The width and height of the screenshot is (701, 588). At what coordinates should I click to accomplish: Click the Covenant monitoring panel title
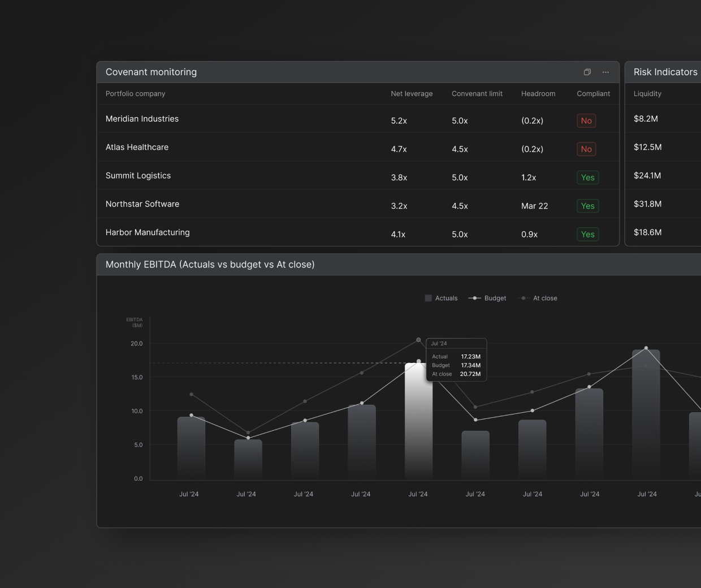(151, 72)
